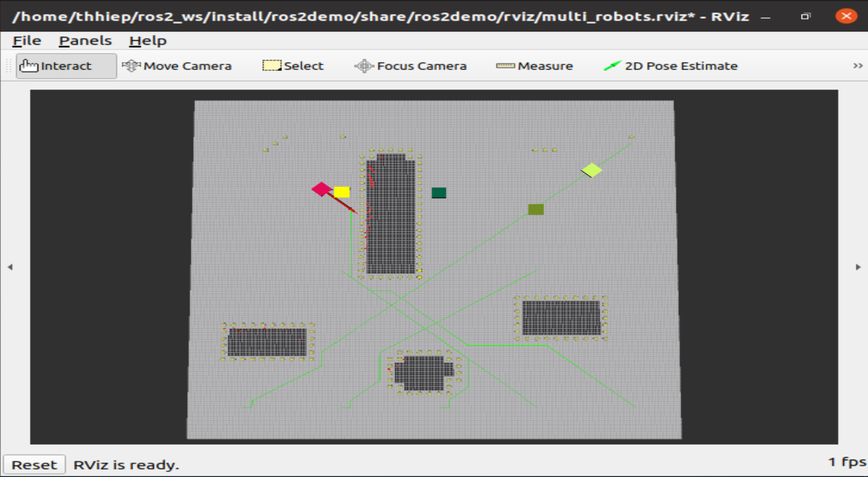The height and width of the screenshot is (477, 868).
Task: Click the Focus Camera crosshair icon
Action: pos(364,66)
